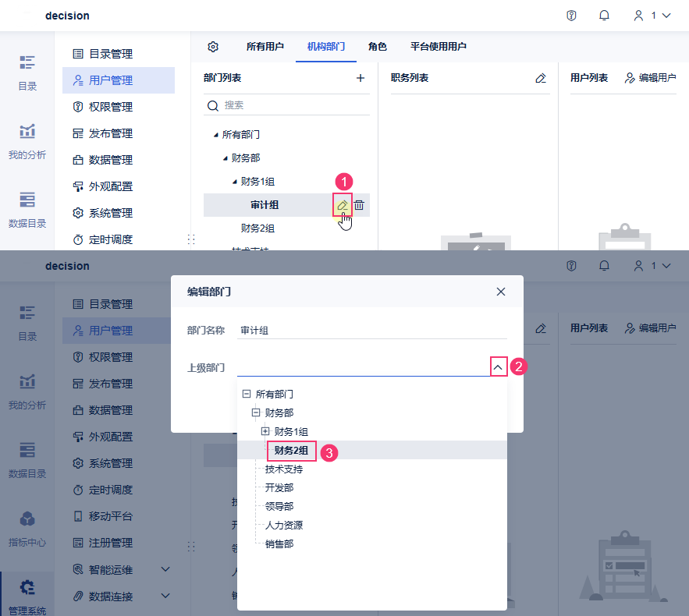Open 数据目录 in the lower sidebar
This screenshot has height=616, width=689.
tap(27, 460)
